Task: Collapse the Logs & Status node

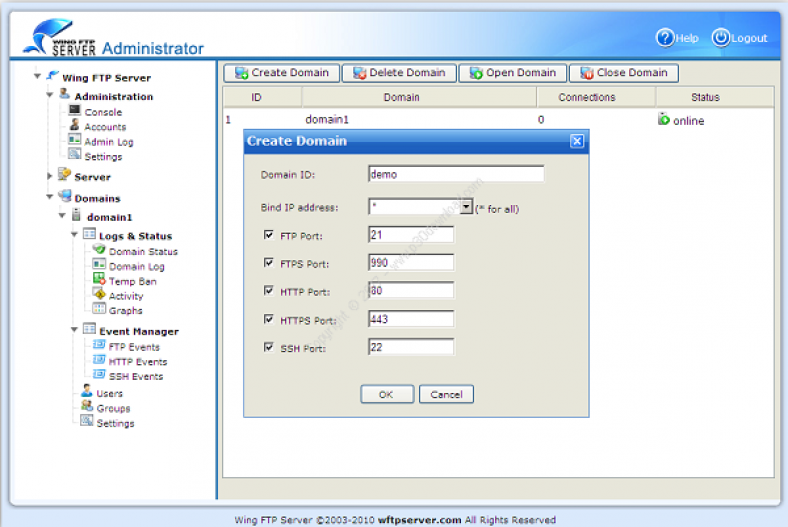Action: 74,235
